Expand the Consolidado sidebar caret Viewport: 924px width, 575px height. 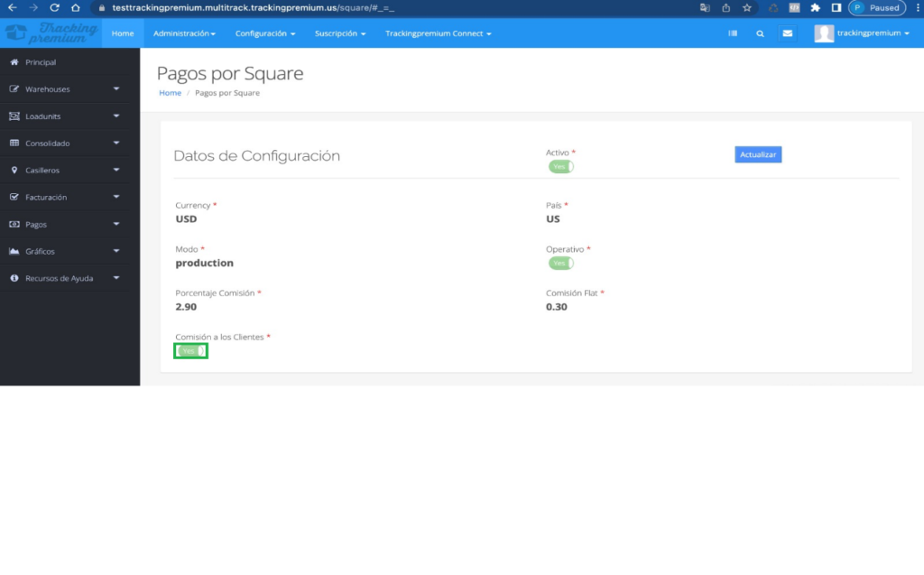[116, 143]
